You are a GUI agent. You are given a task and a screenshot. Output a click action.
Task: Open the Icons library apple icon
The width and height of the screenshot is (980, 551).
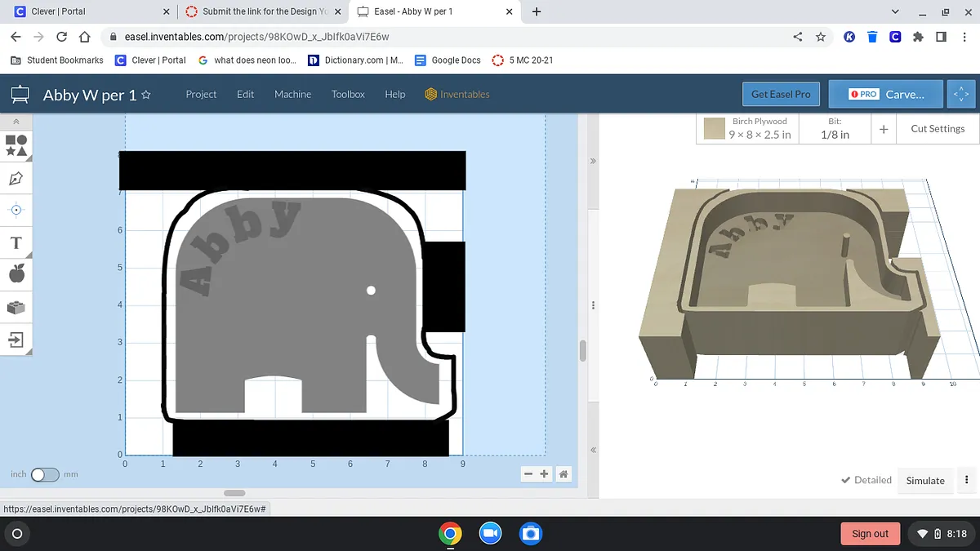tap(16, 274)
